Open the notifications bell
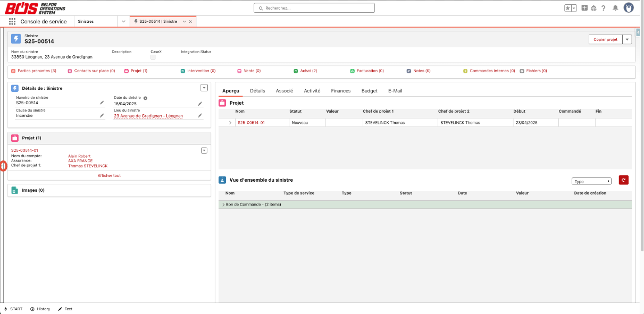This screenshot has width=644, height=314. (x=615, y=8)
